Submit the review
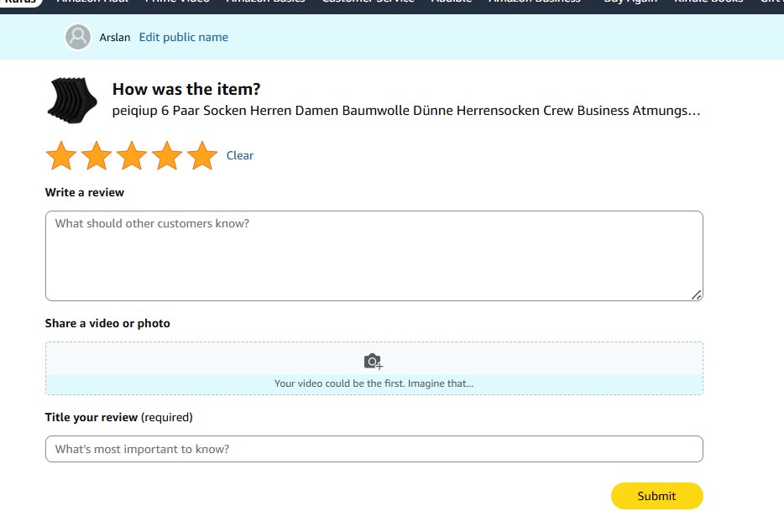This screenshot has height=532, width=784. [x=656, y=496]
